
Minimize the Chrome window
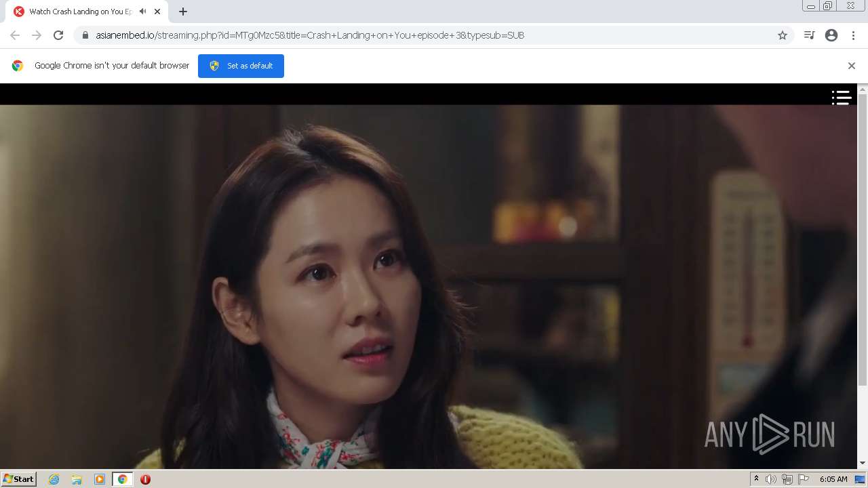tap(810, 6)
